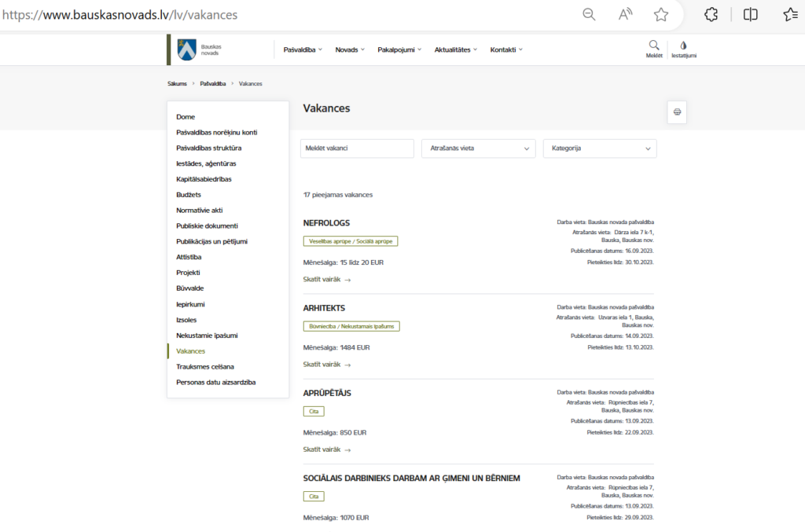This screenshot has height=532, width=805.
Task: Click the Bauskas novads logo
Action: [x=197, y=50]
